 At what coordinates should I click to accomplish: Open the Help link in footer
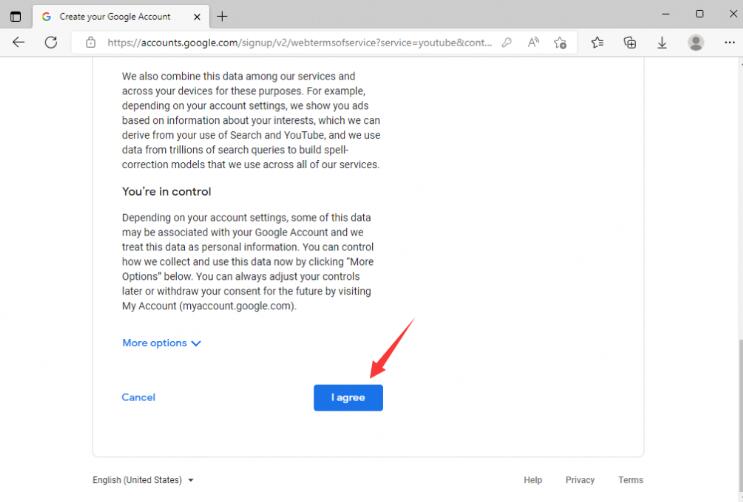[533, 480]
